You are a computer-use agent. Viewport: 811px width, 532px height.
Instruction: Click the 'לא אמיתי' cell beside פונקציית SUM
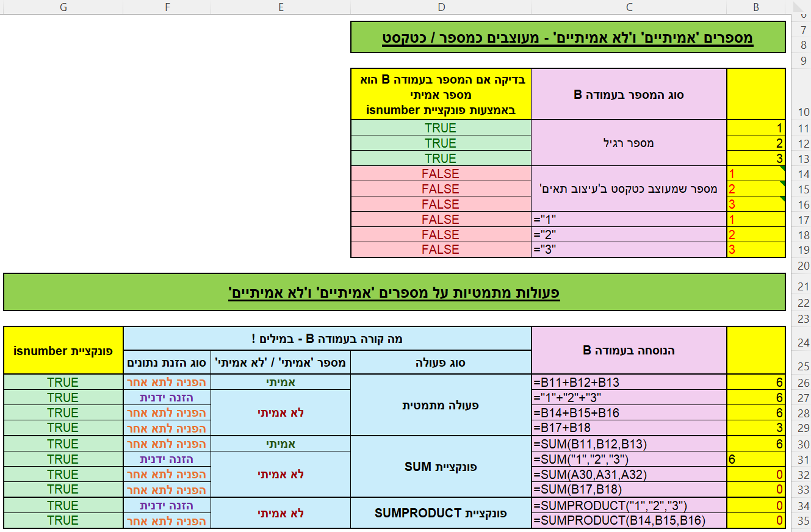(281, 474)
